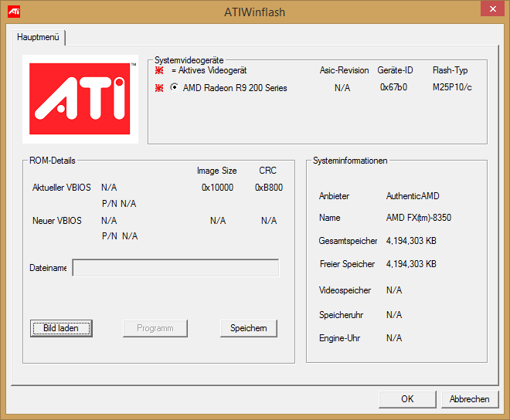The image size is (510, 420).
Task: Click the Engine-Uhr label
Action: tap(339, 338)
